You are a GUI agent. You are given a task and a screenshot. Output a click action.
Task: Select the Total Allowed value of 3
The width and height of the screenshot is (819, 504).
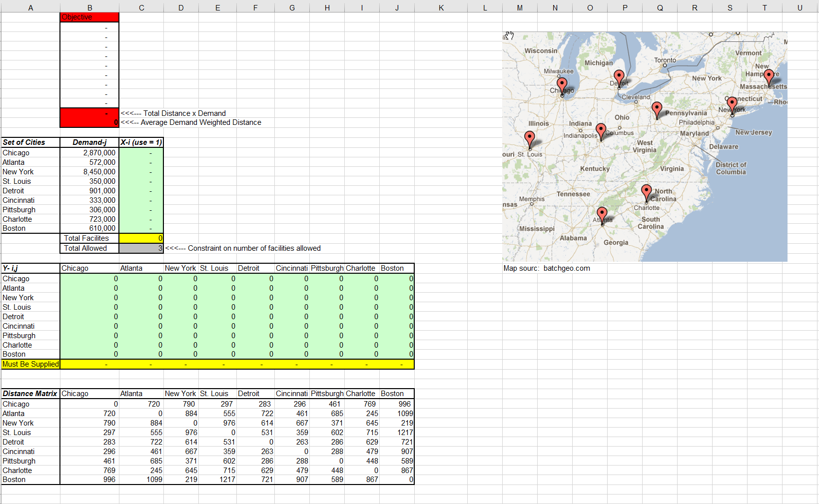point(141,248)
